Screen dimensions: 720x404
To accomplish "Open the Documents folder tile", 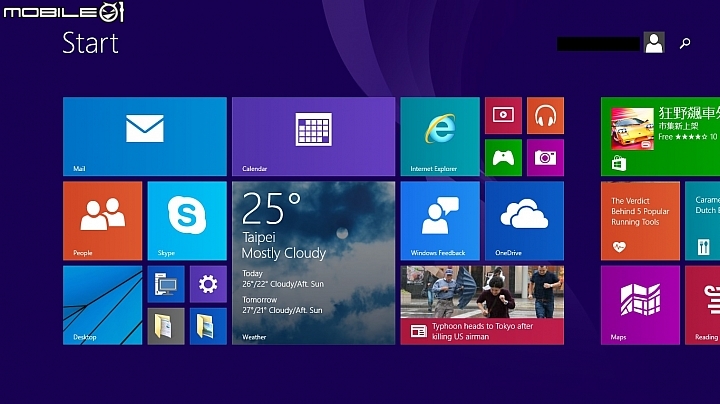I will 166,326.
